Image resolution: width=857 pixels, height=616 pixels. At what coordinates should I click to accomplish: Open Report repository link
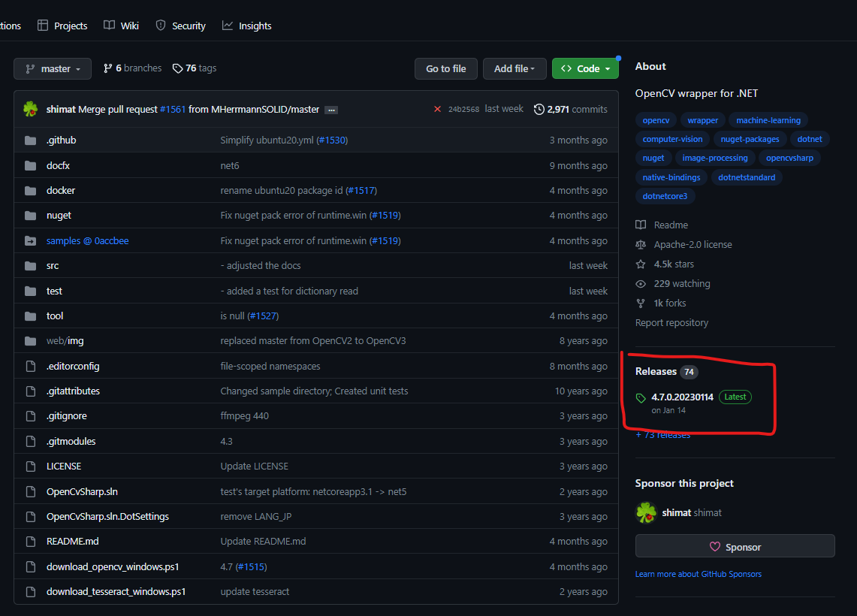point(671,323)
